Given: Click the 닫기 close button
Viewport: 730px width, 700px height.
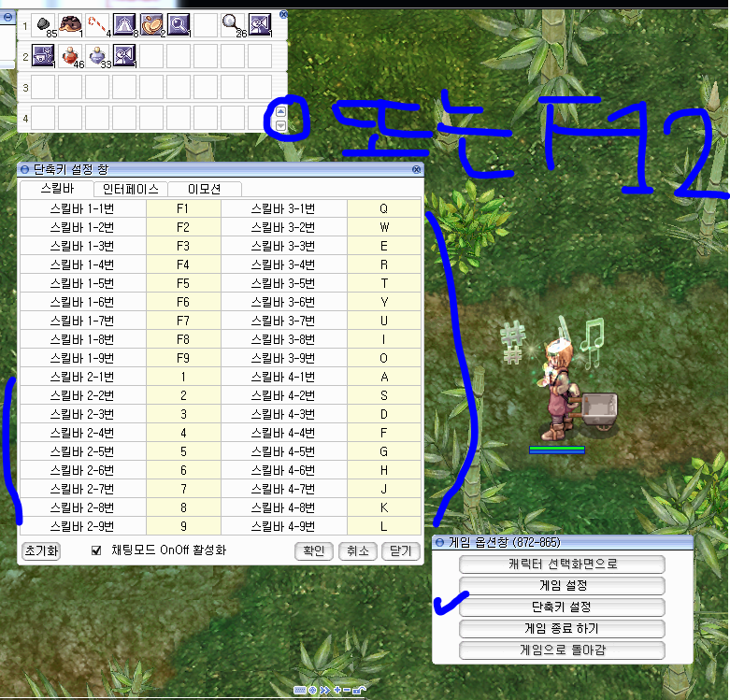Looking at the screenshot, I should tap(401, 551).
